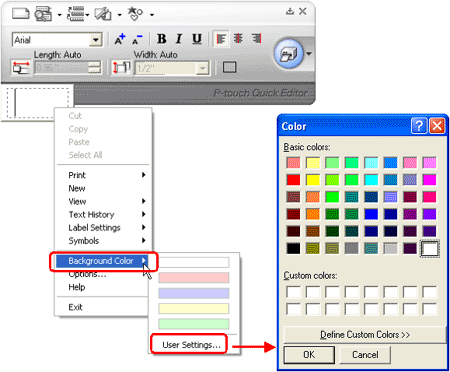Close the P-touch Quick Editor toolbar
The width and height of the screenshot is (450, 372).
tap(303, 11)
